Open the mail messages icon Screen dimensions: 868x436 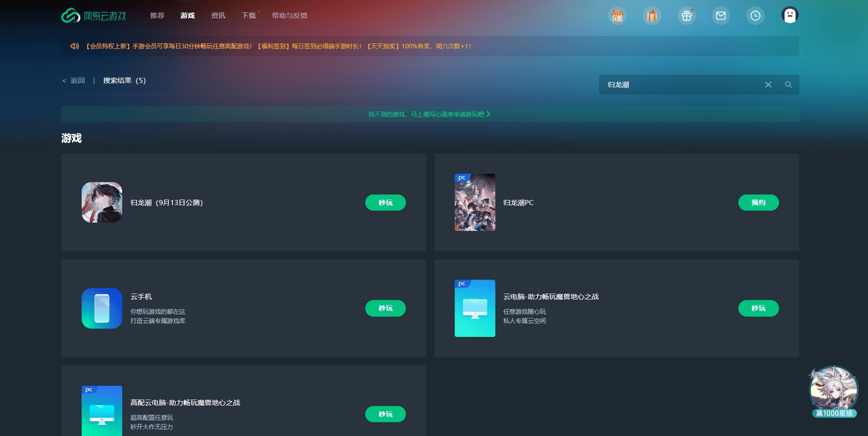[x=721, y=16]
